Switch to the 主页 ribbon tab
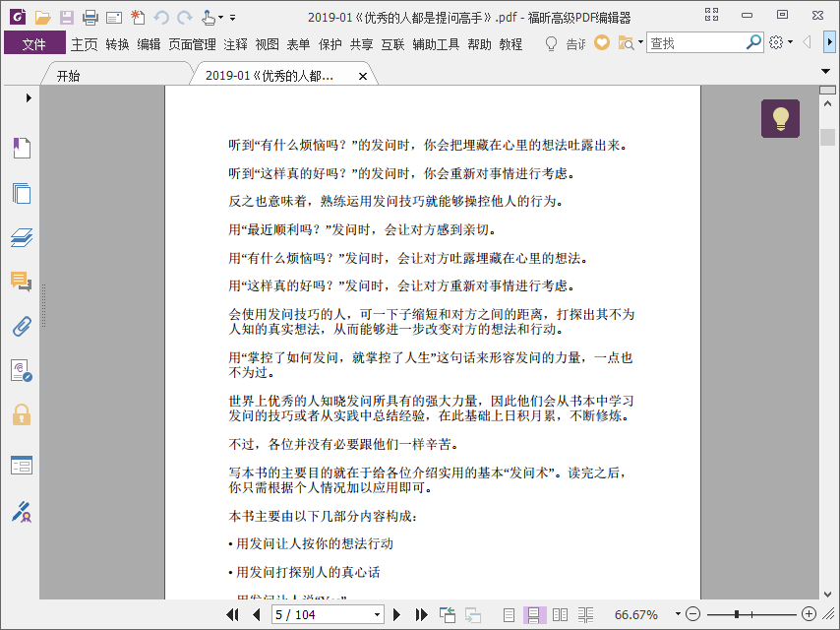The height and width of the screenshot is (630, 840). pyautogui.click(x=85, y=44)
